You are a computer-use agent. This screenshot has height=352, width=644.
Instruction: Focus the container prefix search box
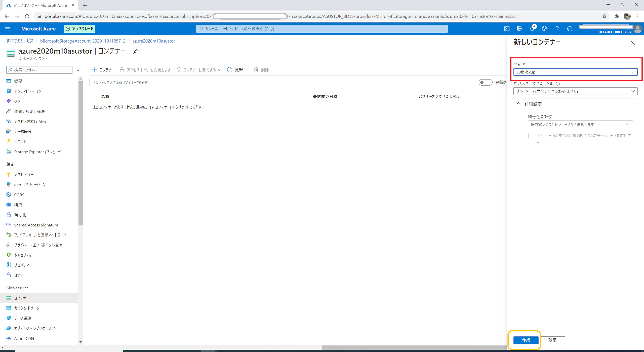pyautogui.click(x=281, y=83)
